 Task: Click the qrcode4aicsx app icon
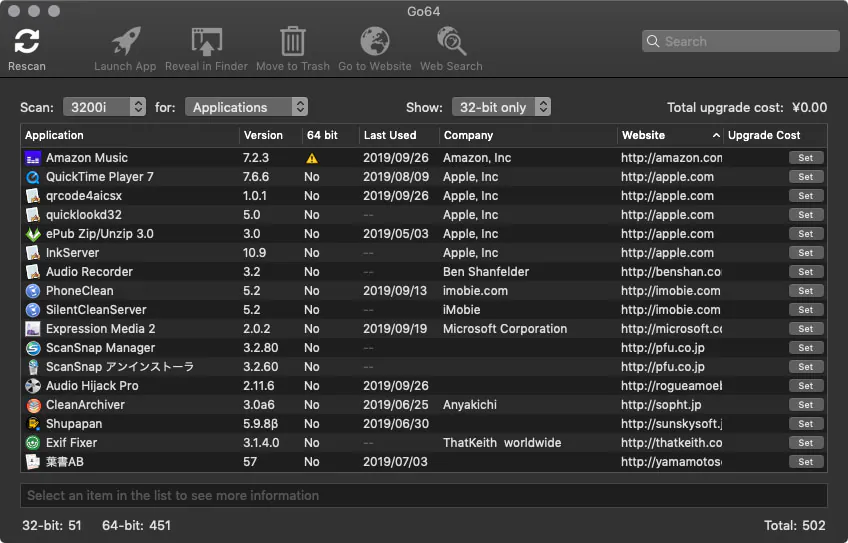point(33,196)
